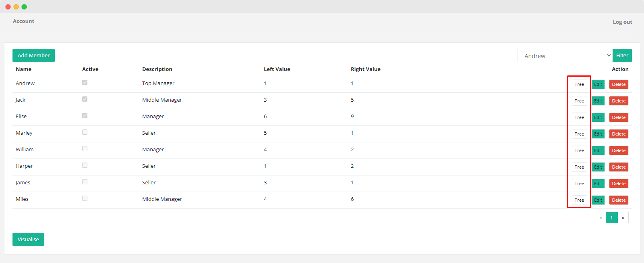Check the Active box in William's row
The width and height of the screenshot is (644, 263).
click(85, 149)
